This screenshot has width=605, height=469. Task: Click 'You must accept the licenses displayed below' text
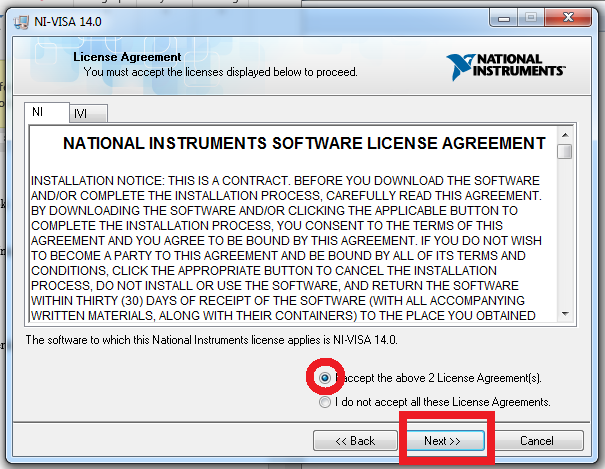point(220,73)
